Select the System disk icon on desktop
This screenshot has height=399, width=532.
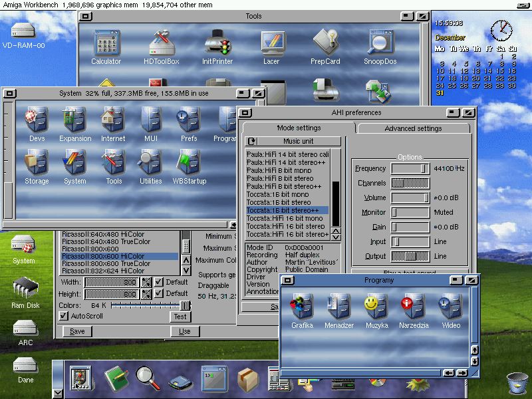23,244
